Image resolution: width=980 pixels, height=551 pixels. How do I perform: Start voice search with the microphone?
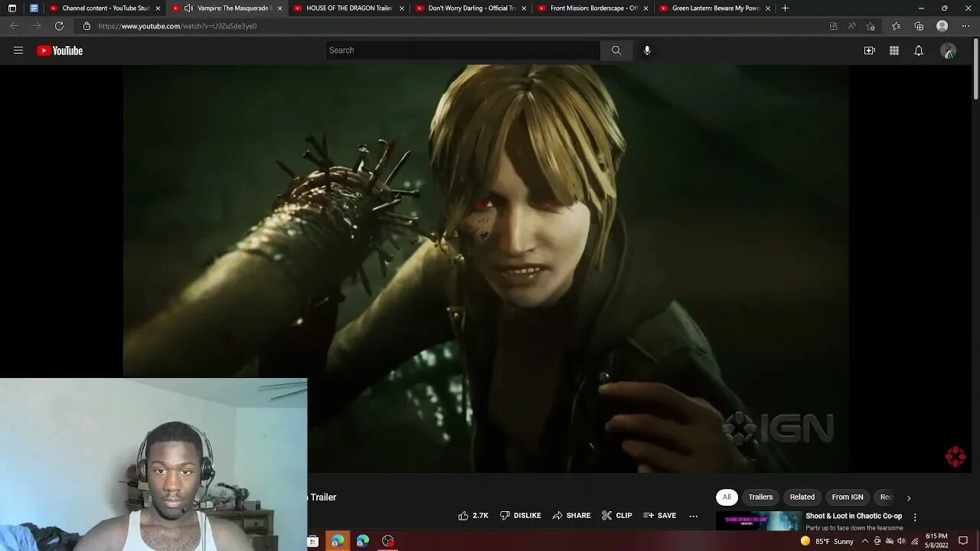click(647, 51)
